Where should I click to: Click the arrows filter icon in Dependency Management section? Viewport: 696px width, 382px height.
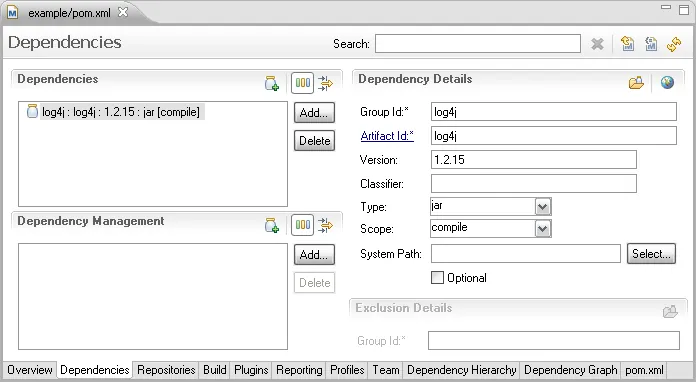[326, 225]
